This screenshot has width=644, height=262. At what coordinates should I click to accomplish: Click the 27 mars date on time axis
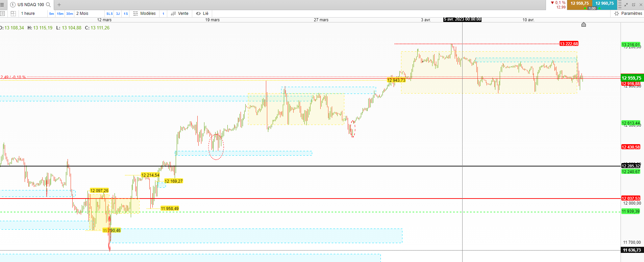tap(321, 20)
